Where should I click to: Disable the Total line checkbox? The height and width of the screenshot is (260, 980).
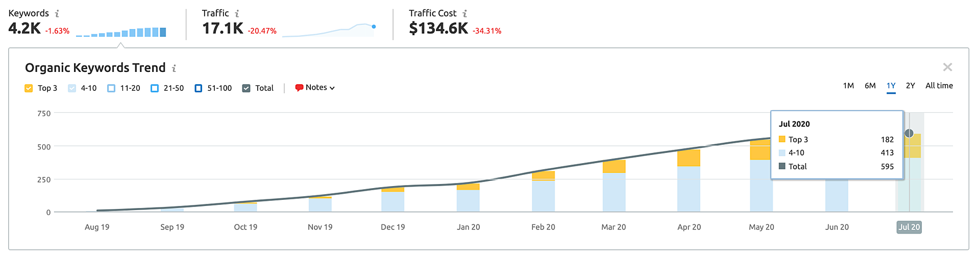(x=246, y=88)
